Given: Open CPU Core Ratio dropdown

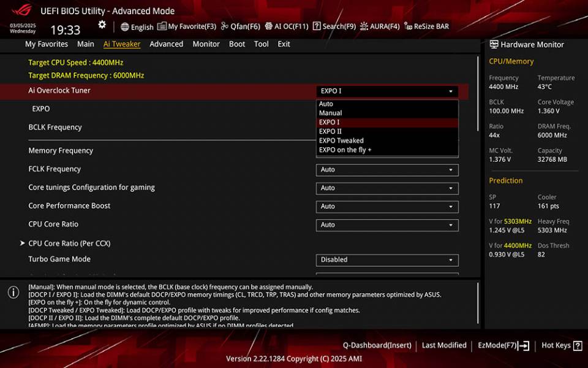Looking at the screenshot, I should [387, 225].
